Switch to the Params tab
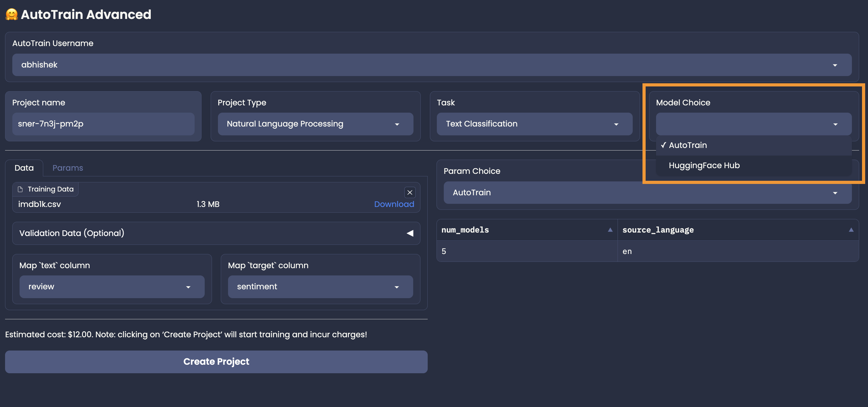This screenshot has height=407, width=868. (x=68, y=168)
